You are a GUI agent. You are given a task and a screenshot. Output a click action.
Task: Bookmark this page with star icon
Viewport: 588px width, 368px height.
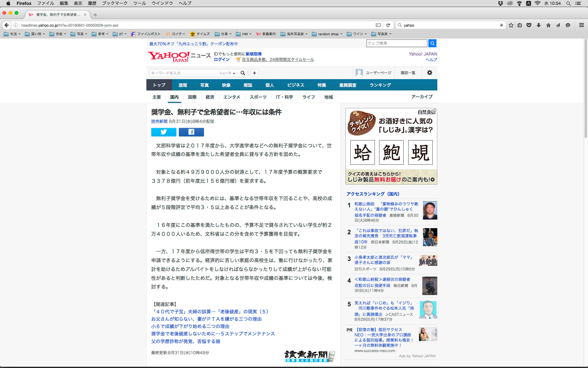(x=511, y=25)
